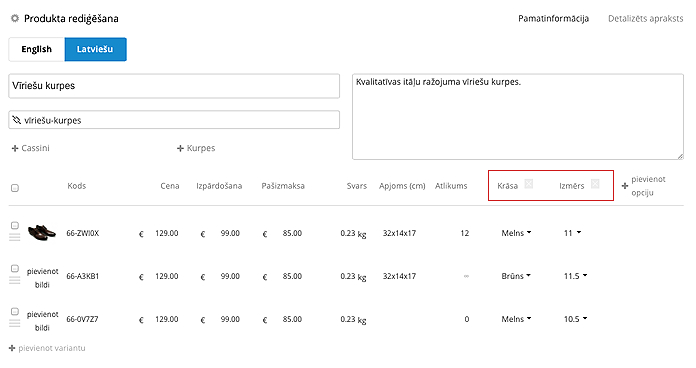The height and width of the screenshot is (368, 696).
Task: Click pievienot bildi for variant 66-A3KB1
Action: pos(43,278)
